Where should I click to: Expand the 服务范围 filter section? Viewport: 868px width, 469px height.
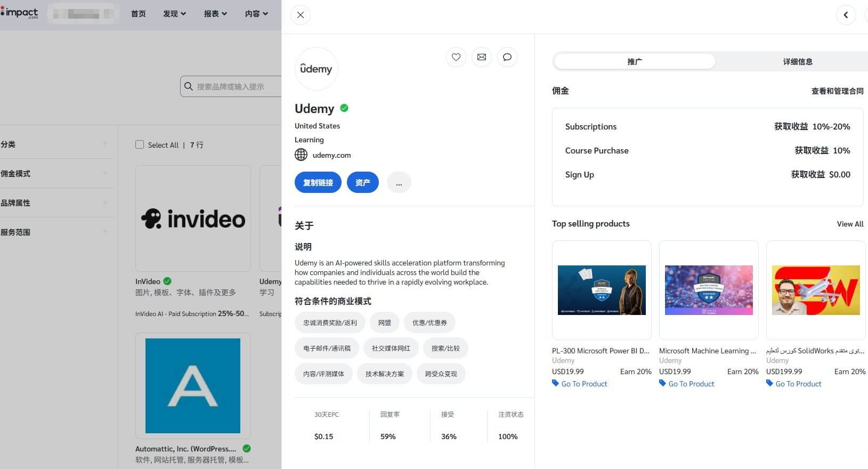tap(56, 232)
